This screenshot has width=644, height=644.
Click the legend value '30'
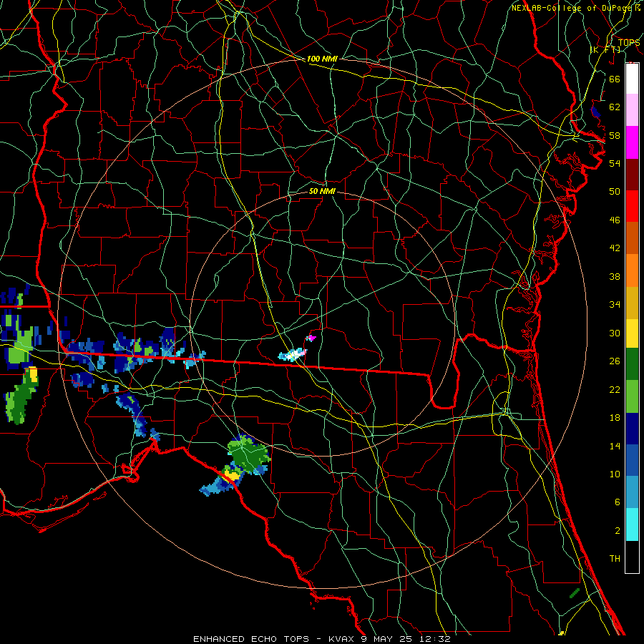tap(615, 333)
